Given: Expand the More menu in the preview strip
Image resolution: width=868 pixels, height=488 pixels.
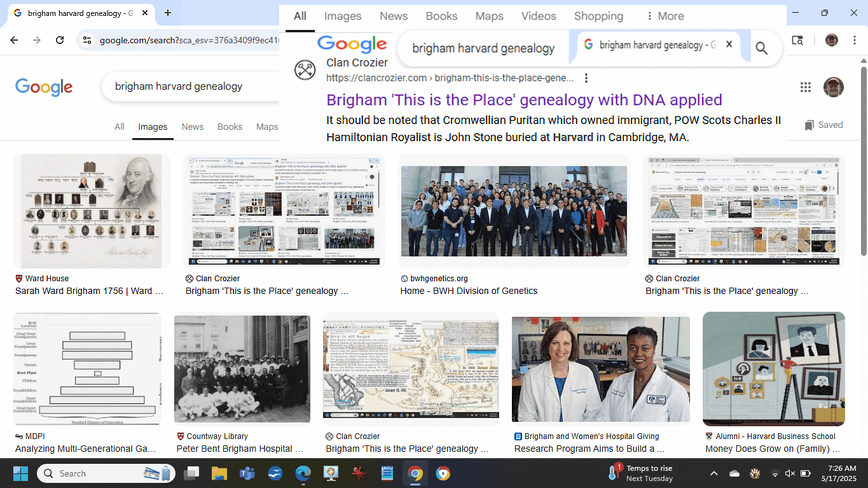Looking at the screenshot, I should click(x=665, y=17).
